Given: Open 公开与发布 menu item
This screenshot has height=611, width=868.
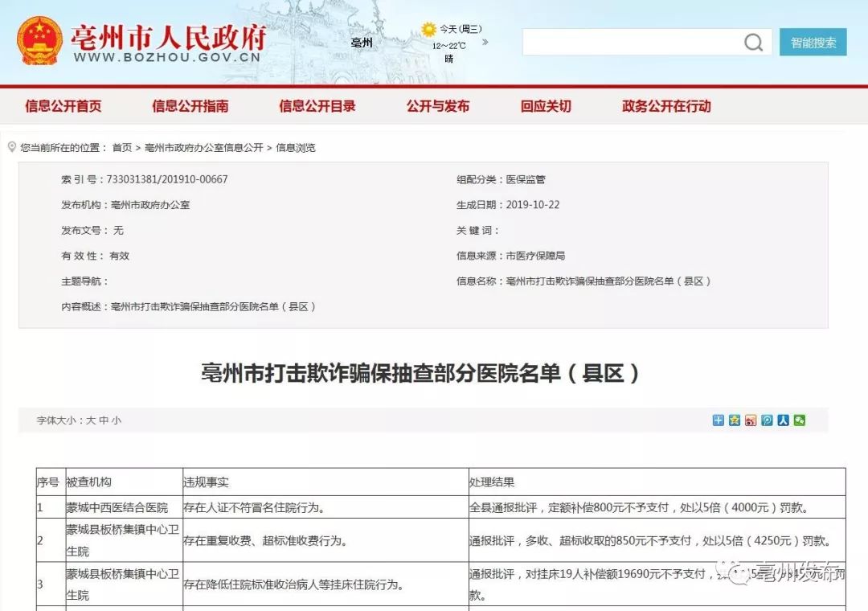Looking at the screenshot, I should tap(438, 106).
